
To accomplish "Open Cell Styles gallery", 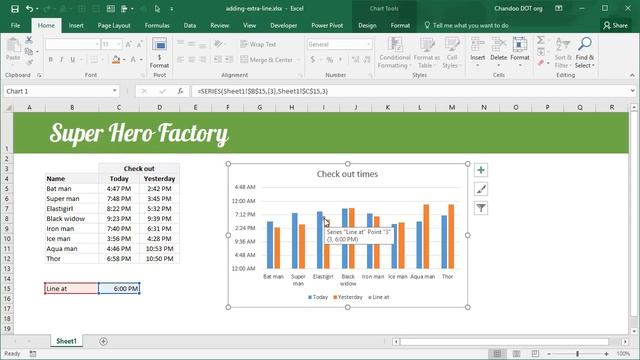I will tap(452, 53).
